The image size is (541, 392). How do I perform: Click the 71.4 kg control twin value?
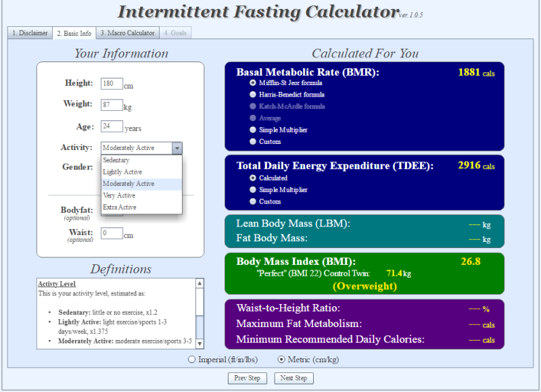(x=398, y=274)
